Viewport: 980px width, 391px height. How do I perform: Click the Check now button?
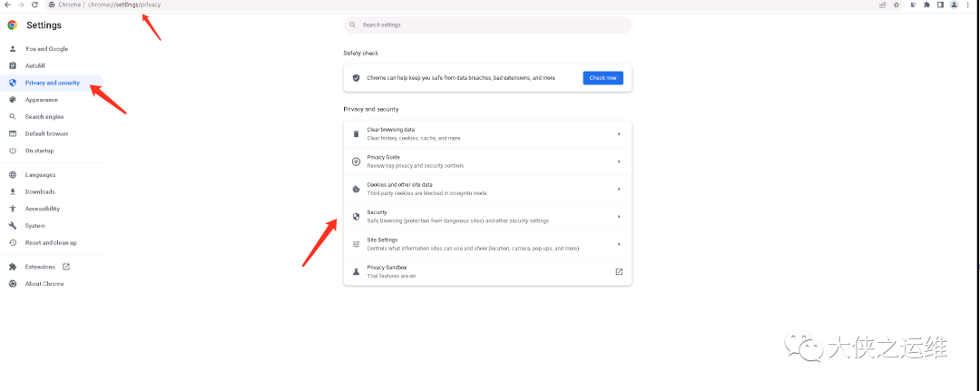pyautogui.click(x=603, y=78)
